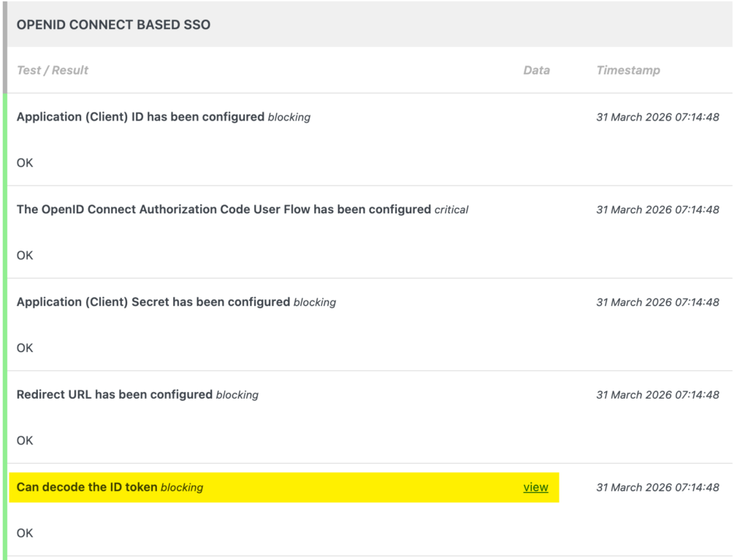Click the critical label on Authorization Code test

click(450, 210)
